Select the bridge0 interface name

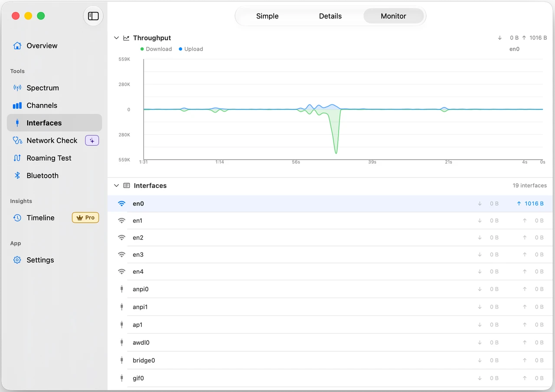point(144,360)
